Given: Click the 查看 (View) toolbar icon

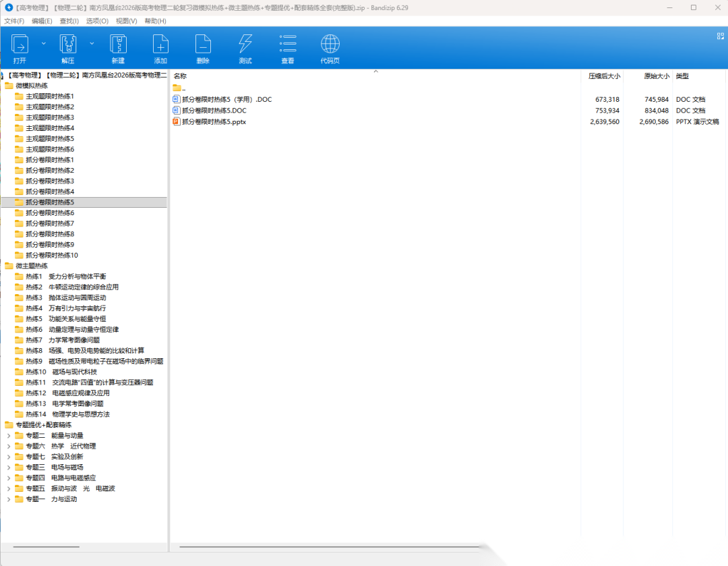Looking at the screenshot, I should [288, 45].
